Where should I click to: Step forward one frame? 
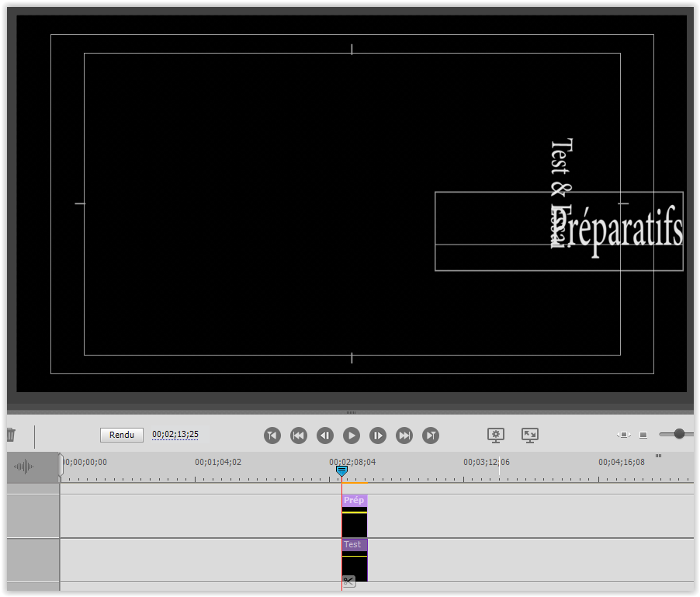coord(378,436)
